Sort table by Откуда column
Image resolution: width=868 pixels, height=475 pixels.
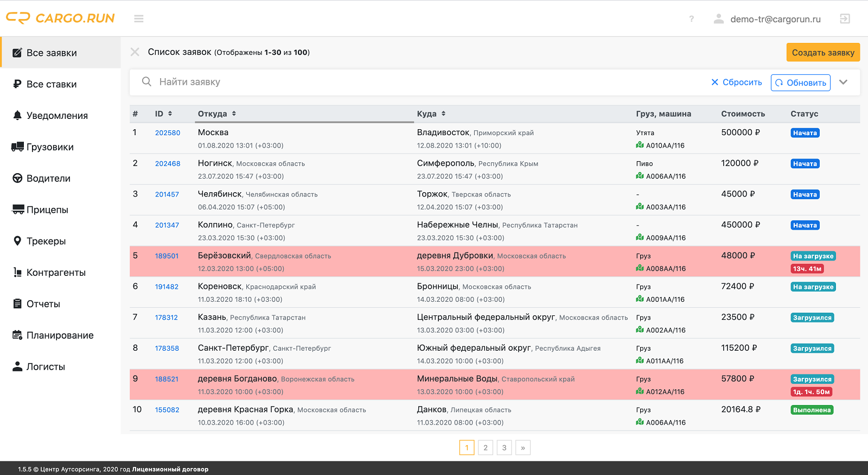click(x=217, y=113)
